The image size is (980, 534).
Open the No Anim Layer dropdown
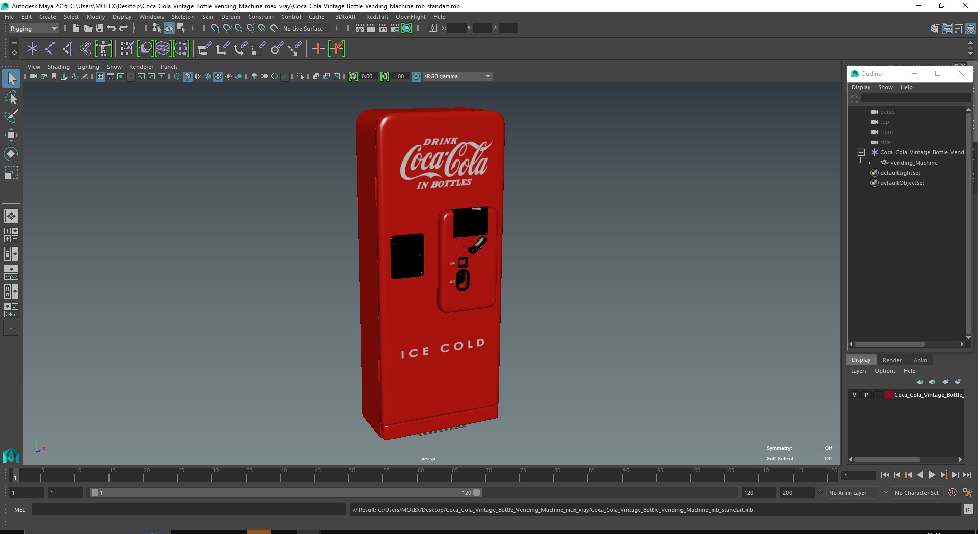pos(853,493)
